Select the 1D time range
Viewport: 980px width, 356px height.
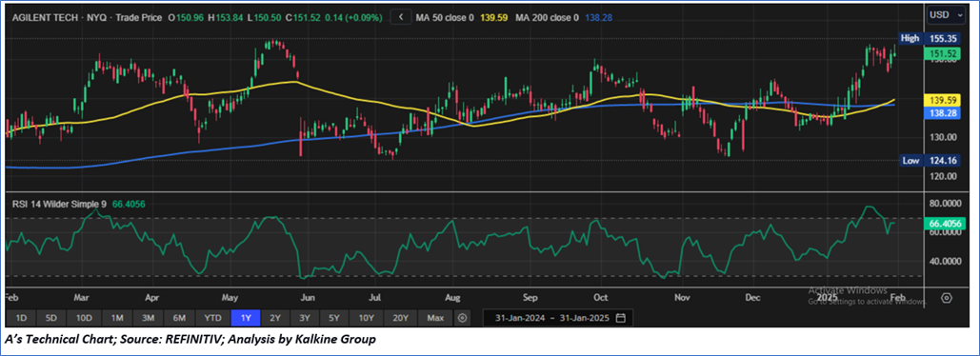pyautogui.click(x=21, y=318)
